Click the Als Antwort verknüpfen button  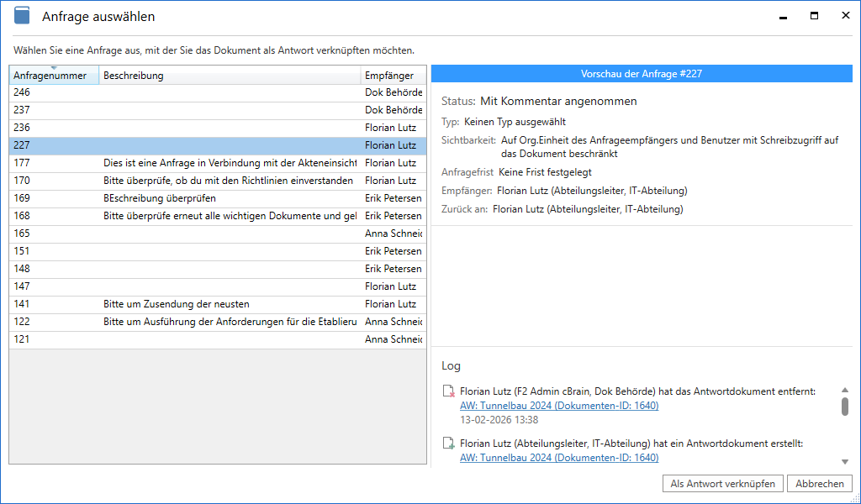tap(722, 484)
